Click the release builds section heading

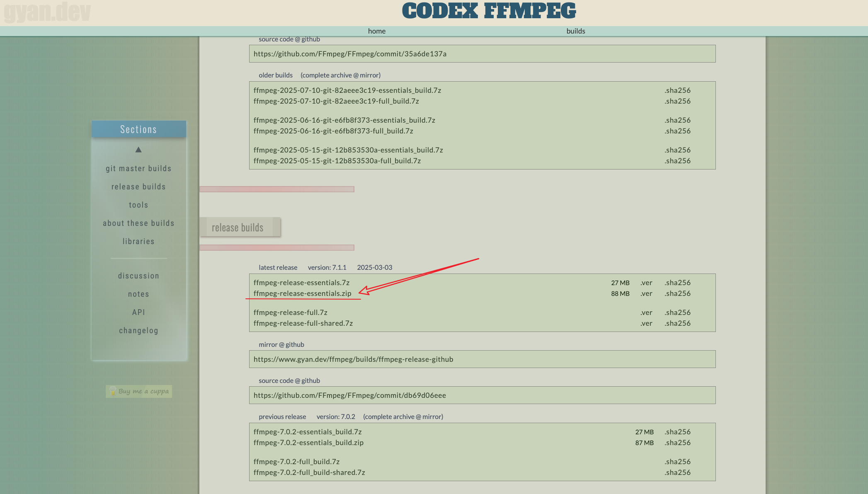[240, 227]
